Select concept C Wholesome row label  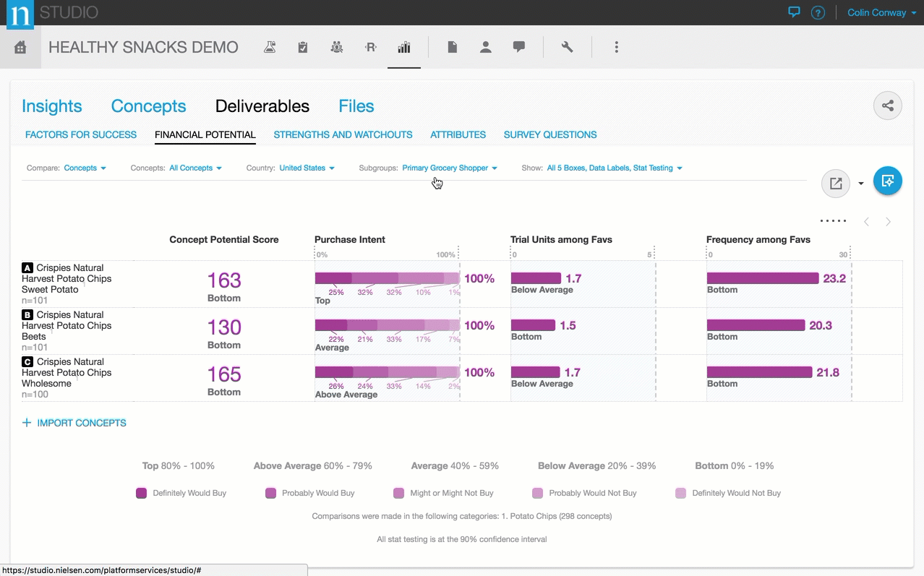[x=67, y=372]
